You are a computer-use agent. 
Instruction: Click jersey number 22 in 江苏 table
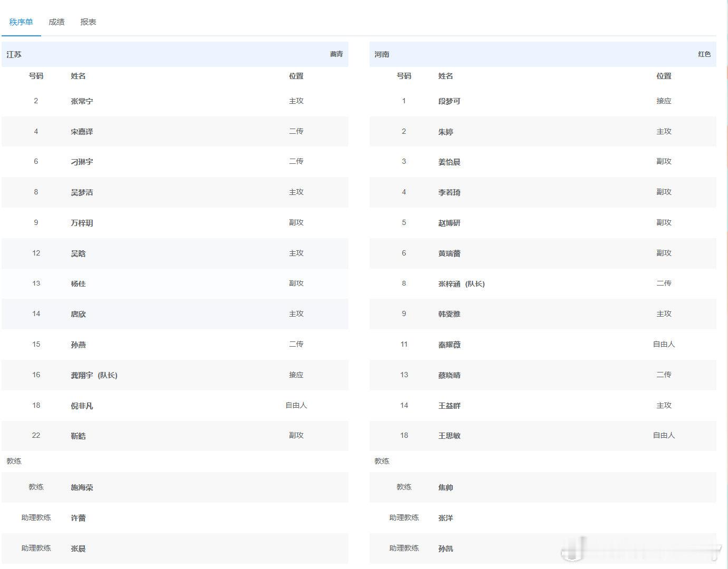point(36,435)
